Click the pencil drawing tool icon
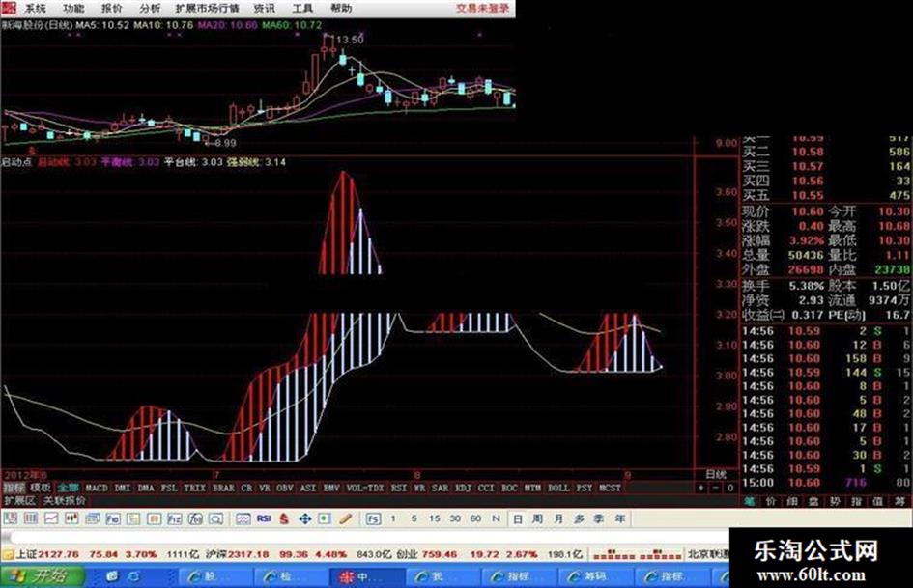913x588 pixels. tap(345, 518)
